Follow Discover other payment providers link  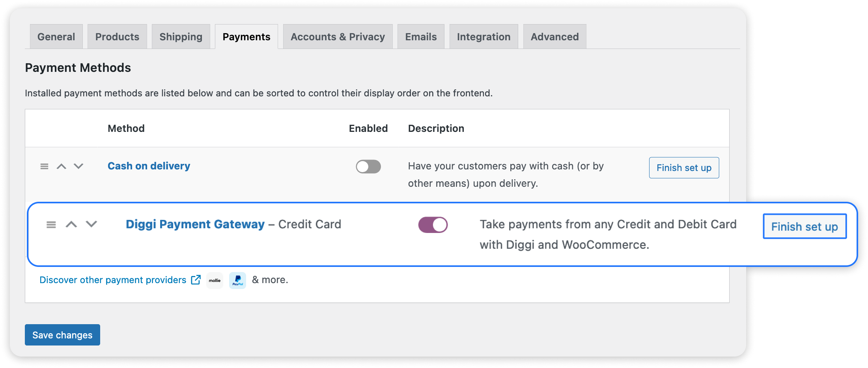(x=113, y=280)
